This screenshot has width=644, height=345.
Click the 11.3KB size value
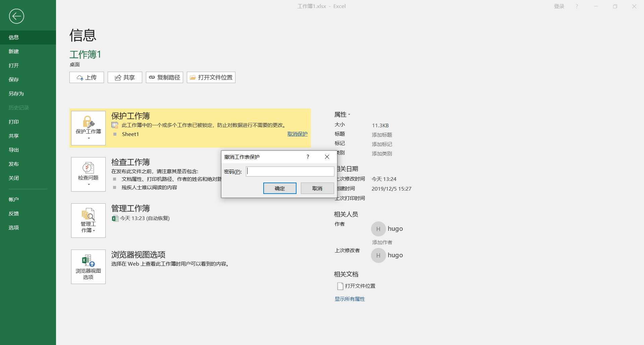tap(380, 125)
